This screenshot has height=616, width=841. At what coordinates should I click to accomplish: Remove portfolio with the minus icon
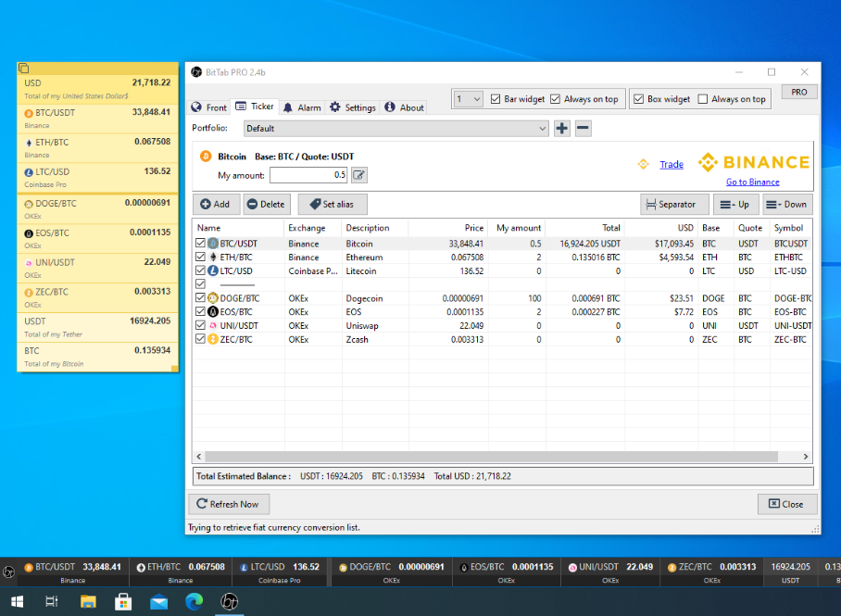click(583, 128)
